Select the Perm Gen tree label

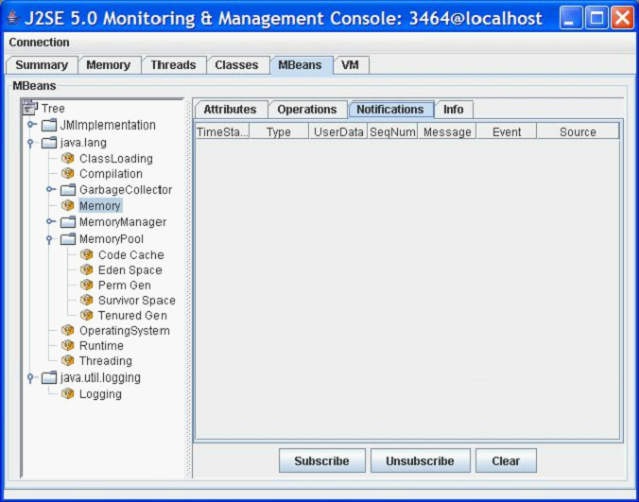[125, 285]
